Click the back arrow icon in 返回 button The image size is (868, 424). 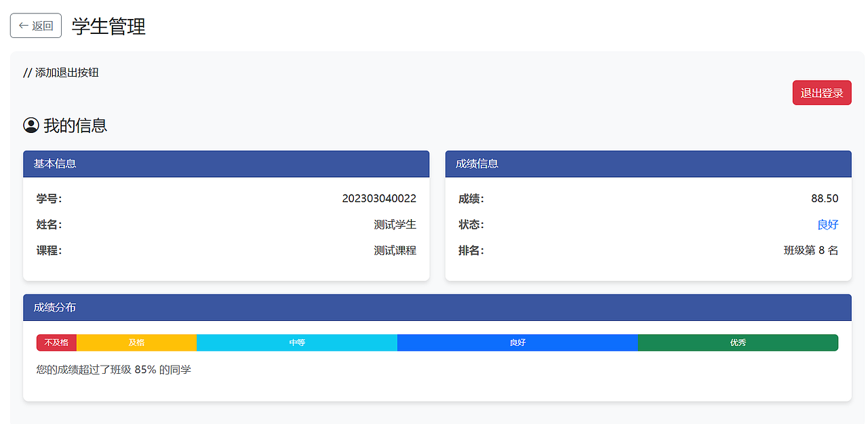tap(22, 25)
